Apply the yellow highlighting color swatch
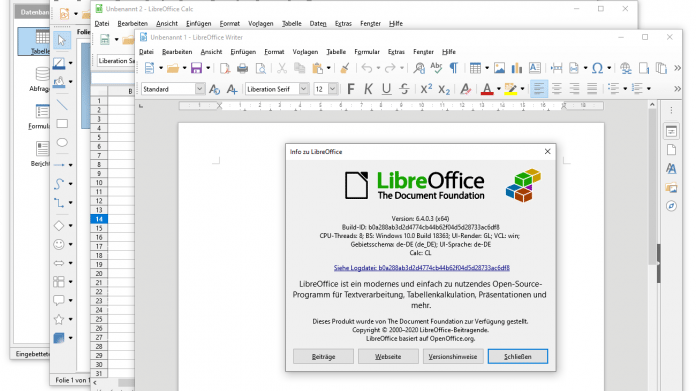Viewport: 696px width, 391px height. coord(510,89)
